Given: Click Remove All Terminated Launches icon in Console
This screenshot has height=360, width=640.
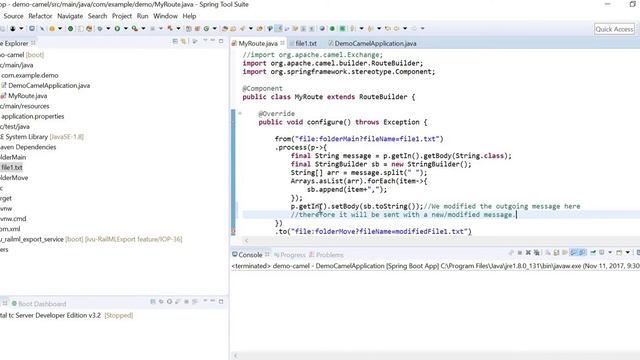Looking at the screenshot, I should point(537,253).
